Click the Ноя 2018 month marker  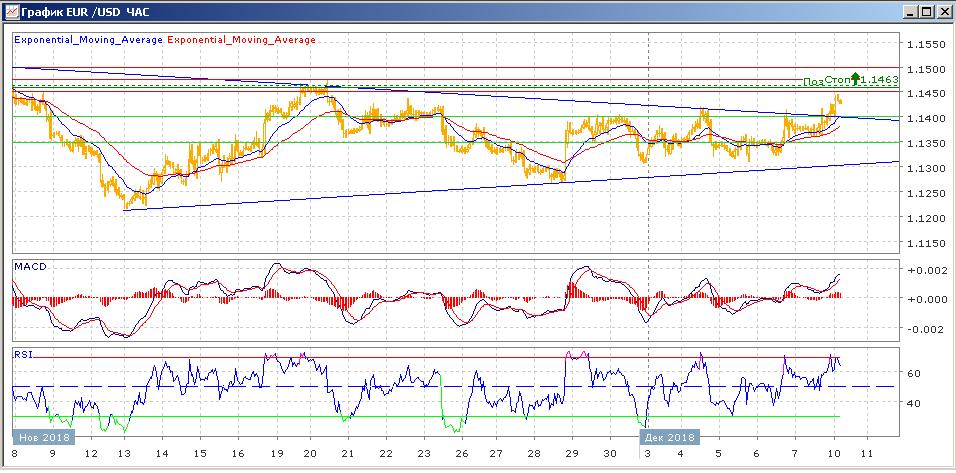pos(43,438)
